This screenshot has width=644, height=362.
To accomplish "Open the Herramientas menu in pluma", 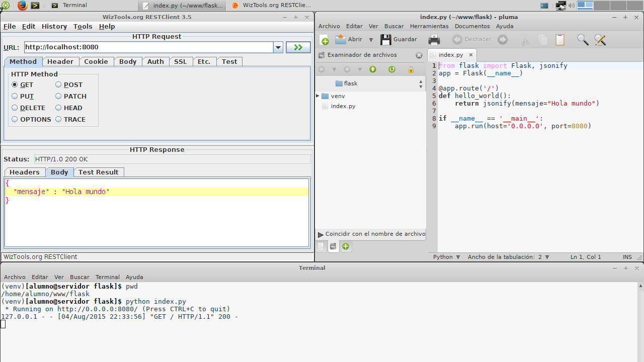I will [x=429, y=26].
